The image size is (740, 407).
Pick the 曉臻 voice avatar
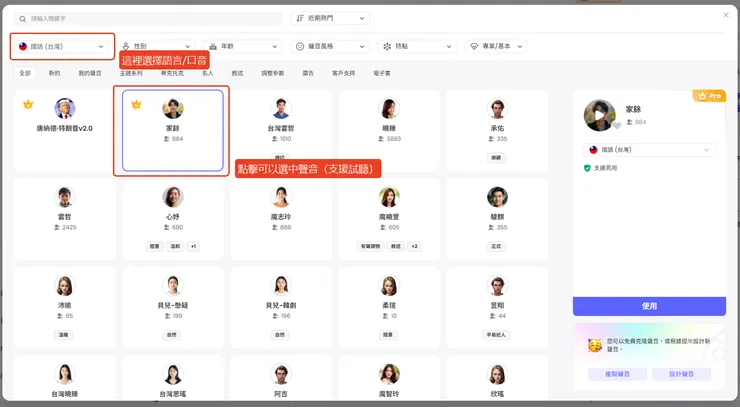point(389,109)
